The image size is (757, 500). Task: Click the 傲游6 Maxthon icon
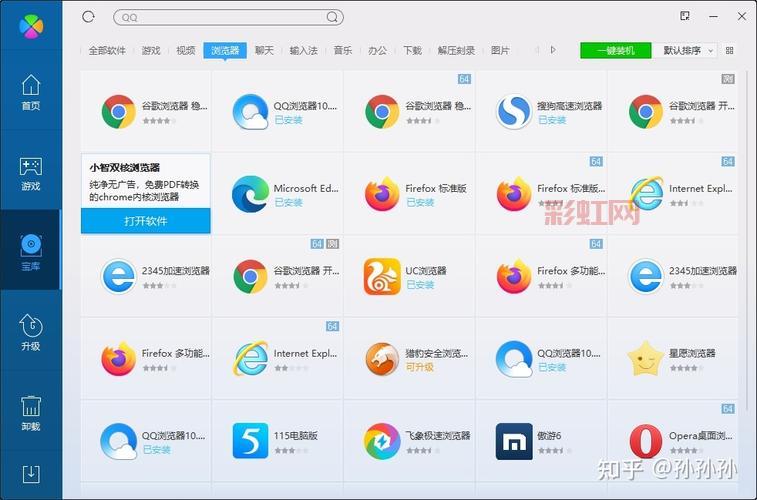(514, 441)
